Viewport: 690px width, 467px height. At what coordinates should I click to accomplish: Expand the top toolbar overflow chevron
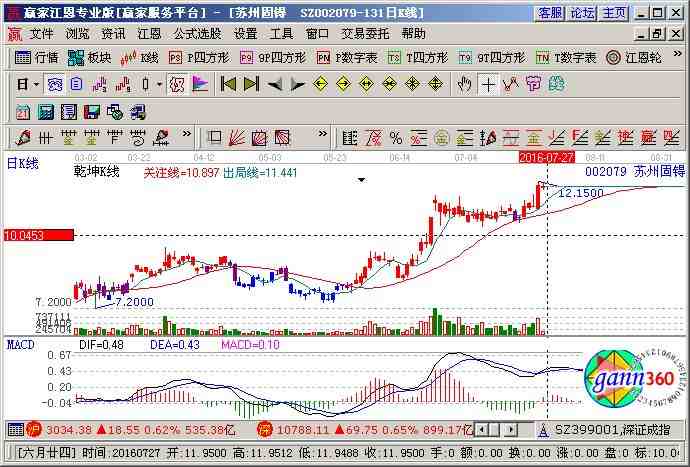(678, 55)
